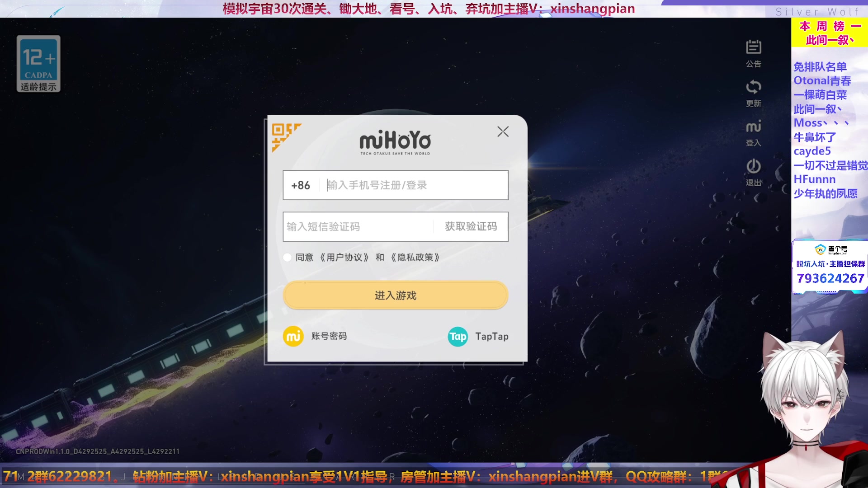Select the 账号密码 login text
868x488 pixels.
click(x=329, y=336)
